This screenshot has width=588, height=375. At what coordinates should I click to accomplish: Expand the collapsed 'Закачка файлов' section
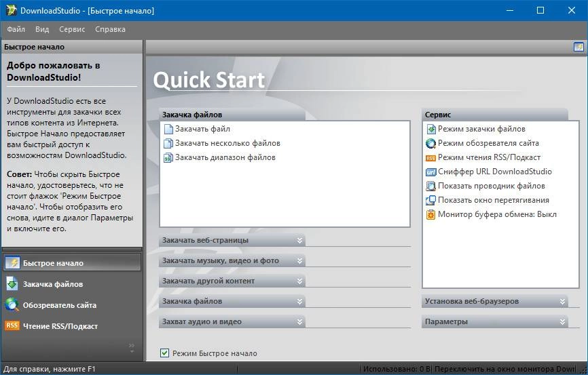click(x=232, y=301)
